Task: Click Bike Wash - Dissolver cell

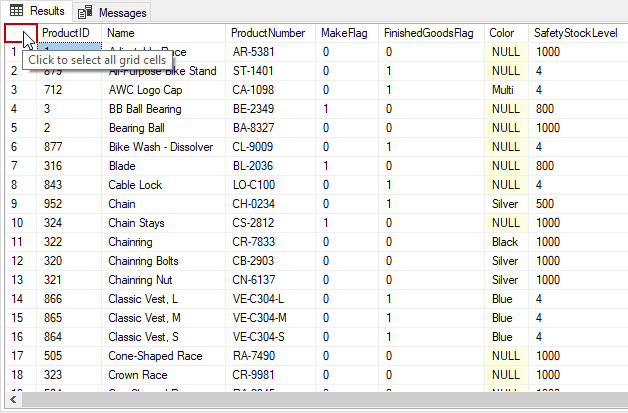Action: (x=164, y=147)
